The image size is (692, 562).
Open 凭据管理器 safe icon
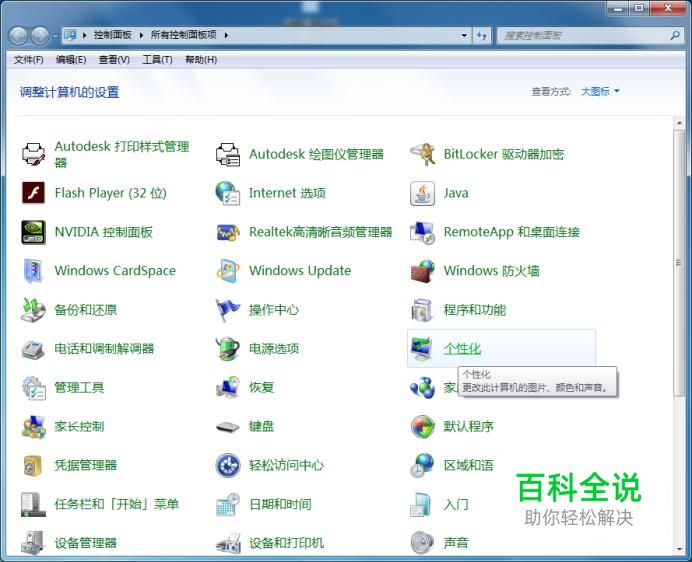[34, 465]
